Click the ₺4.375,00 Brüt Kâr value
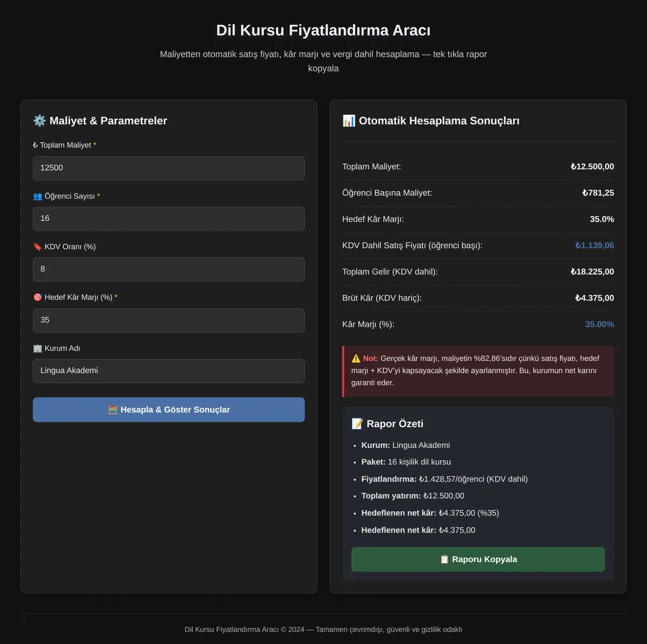 (594, 298)
